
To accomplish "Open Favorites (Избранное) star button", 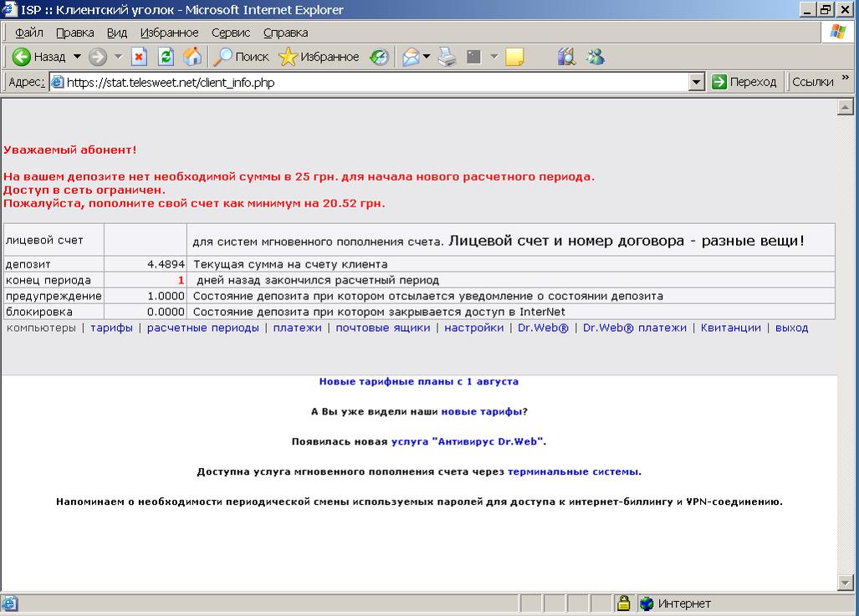I will click(319, 57).
